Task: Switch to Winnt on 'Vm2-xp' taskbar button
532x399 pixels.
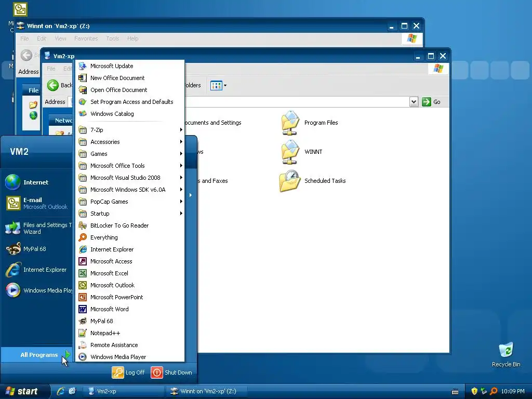Action: (x=207, y=391)
